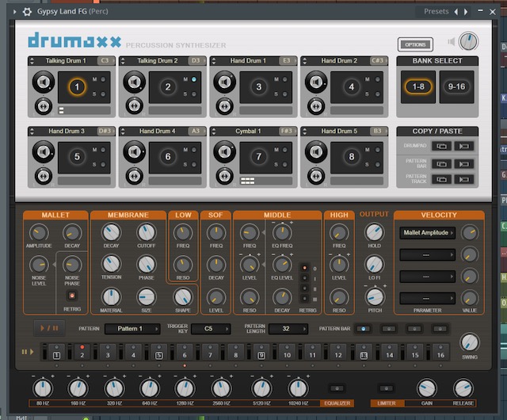Paste the pattern bar with PATTERN BAR paste icon
This screenshot has height=420, width=507.
[464, 164]
